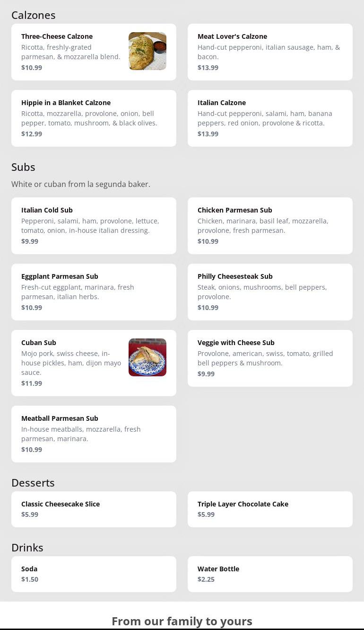Select the Meat Lover's Calzone item
This screenshot has height=630, width=364.
(x=270, y=52)
